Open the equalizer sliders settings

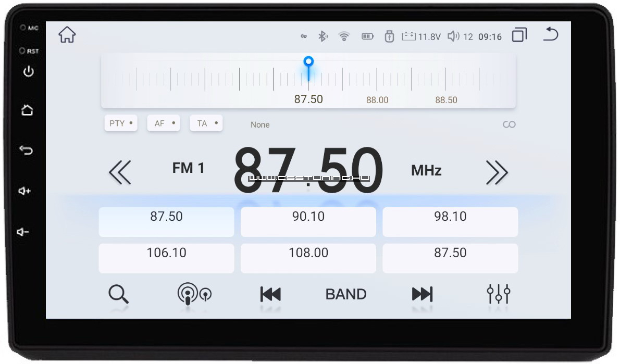[498, 294]
